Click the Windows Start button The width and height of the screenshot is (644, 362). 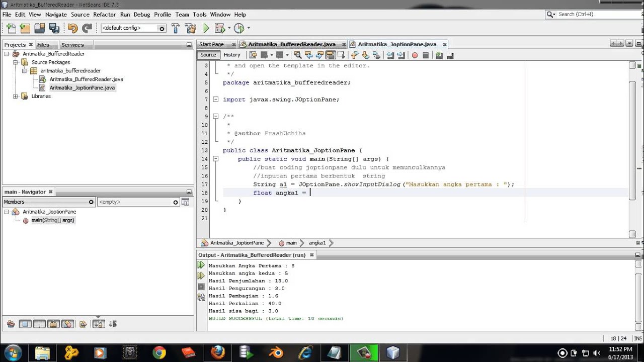(x=13, y=352)
